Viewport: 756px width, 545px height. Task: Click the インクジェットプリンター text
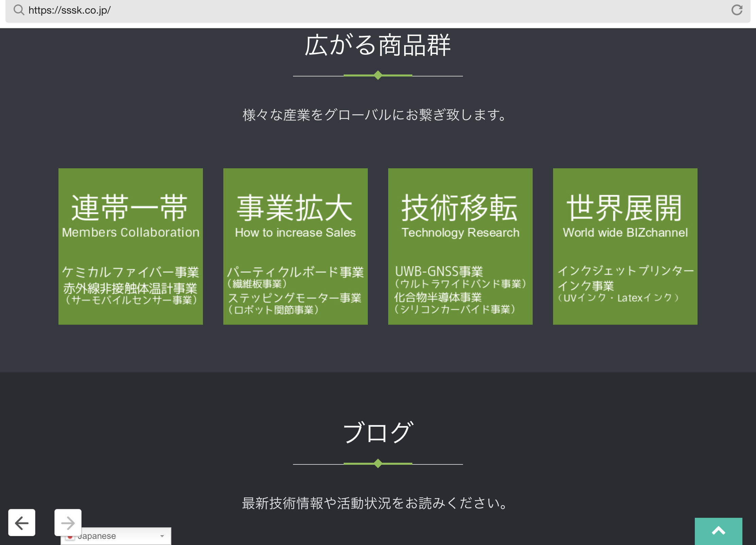coord(625,271)
